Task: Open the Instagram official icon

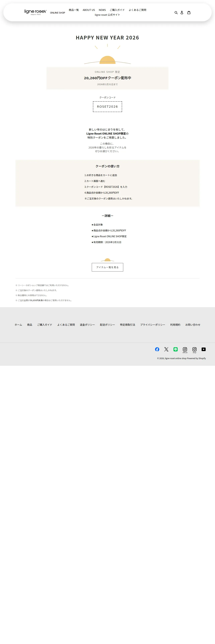Action: point(185,350)
